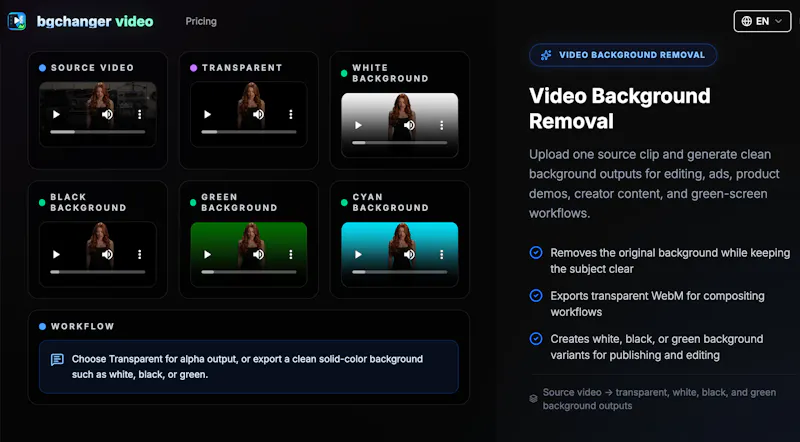Screen dimensions: 800x442
Task: Select the 'WORKFLOW' section label
Action: (x=83, y=326)
